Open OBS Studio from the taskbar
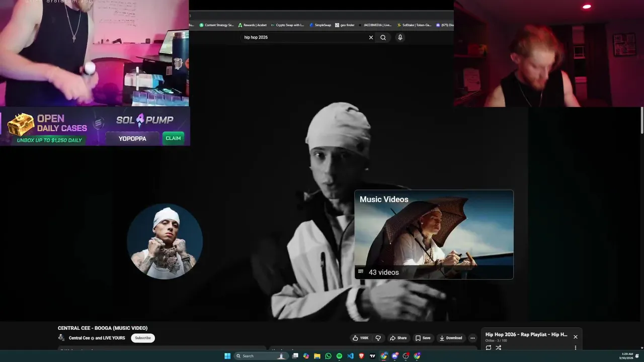Viewport: 644px width, 362px height. click(406, 356)
